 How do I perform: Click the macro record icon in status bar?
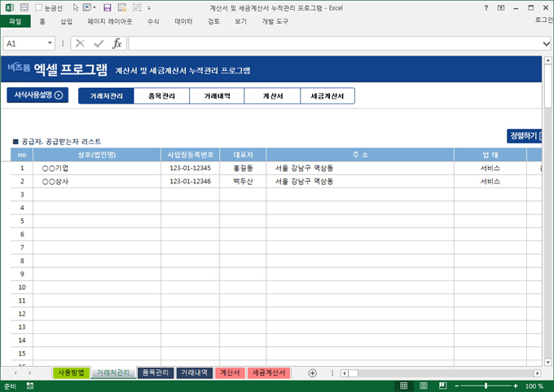[30, 386]
